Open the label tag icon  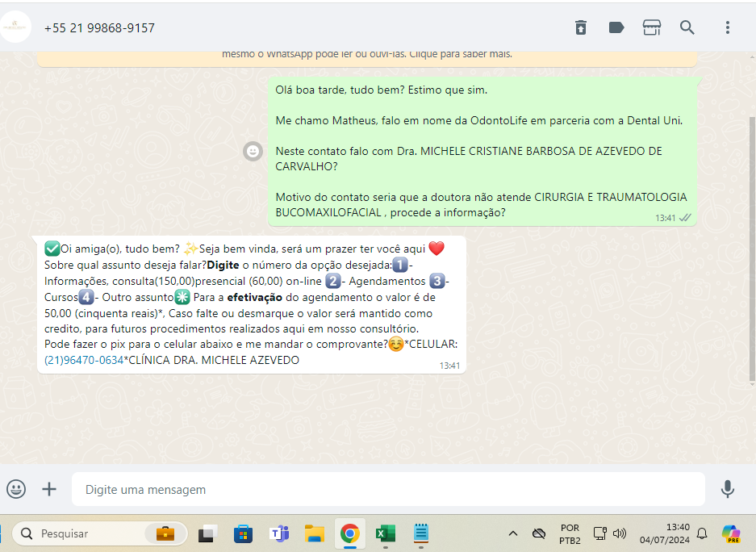616,27
